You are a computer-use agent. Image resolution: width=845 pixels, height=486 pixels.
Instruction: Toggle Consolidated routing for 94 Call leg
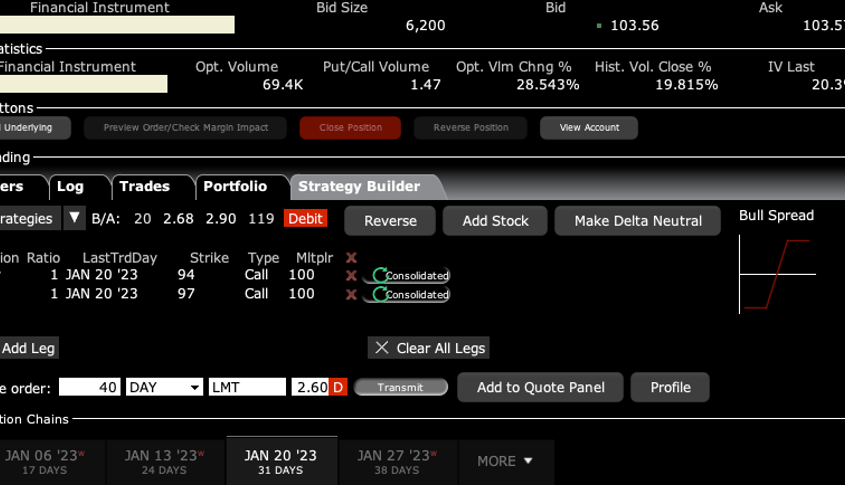point(407,275)
